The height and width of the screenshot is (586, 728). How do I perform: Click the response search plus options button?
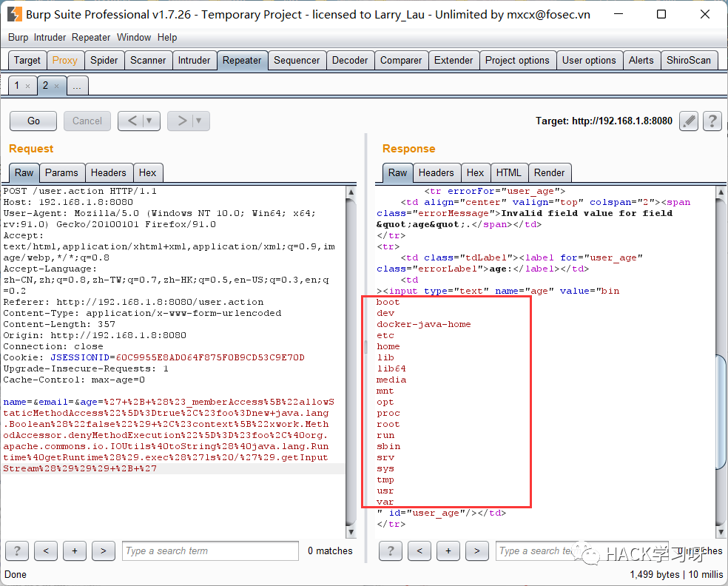click(x=448, y=550)
